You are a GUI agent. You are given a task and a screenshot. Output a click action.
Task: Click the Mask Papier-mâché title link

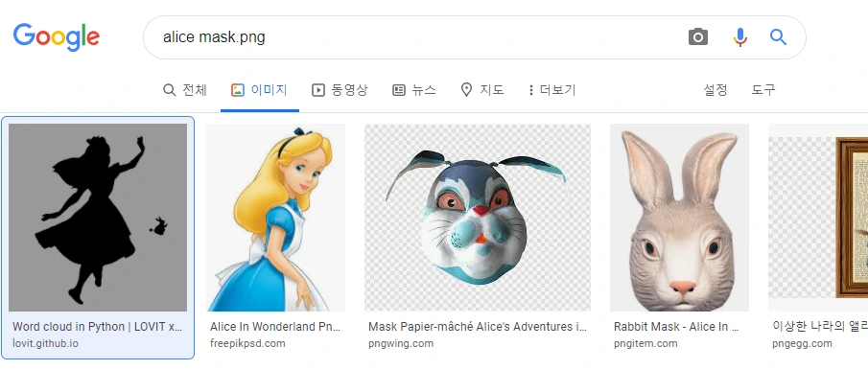pos(478,327)
